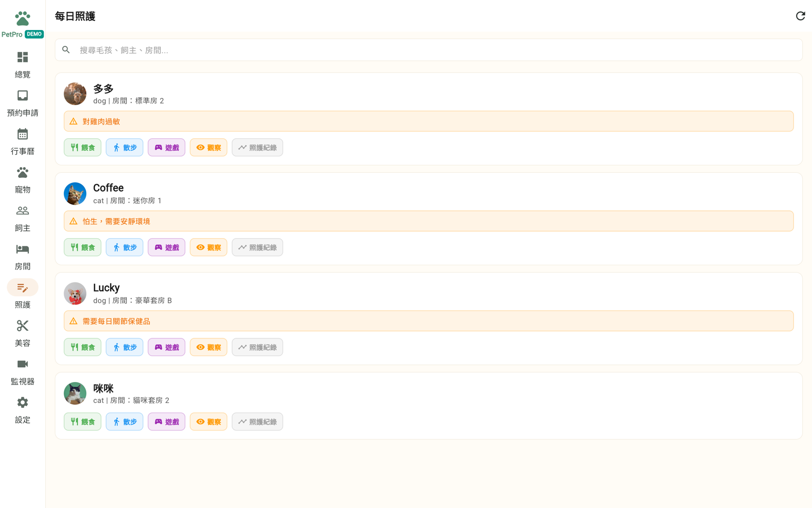Click the search pets input field
Screen dimensions: 812x508
[429, 50]
